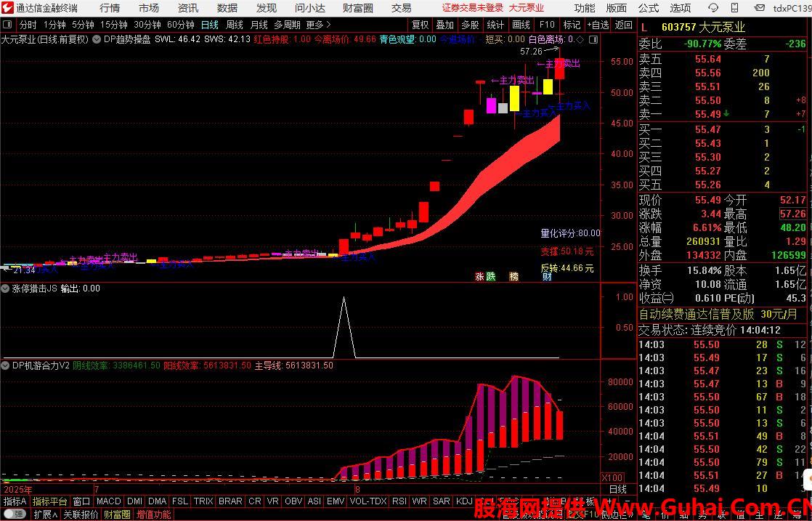Click the L marker beside stock code 603757

(x=643, y=27)
